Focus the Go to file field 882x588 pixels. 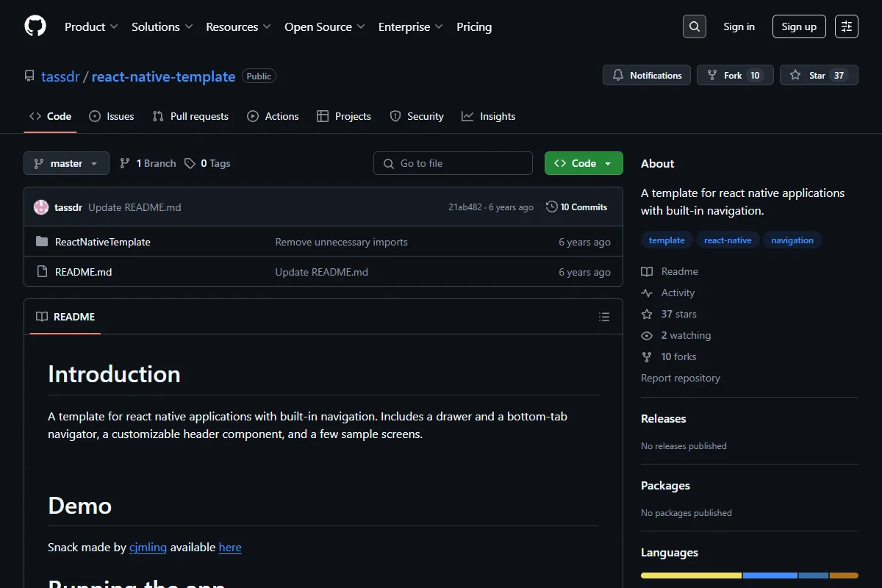click(x=453, y=163)
